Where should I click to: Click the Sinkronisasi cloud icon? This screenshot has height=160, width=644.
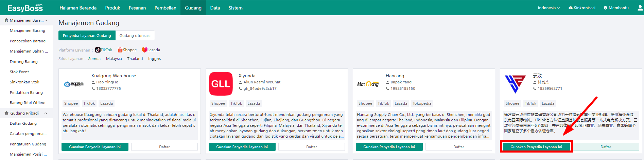click(571, 8)
